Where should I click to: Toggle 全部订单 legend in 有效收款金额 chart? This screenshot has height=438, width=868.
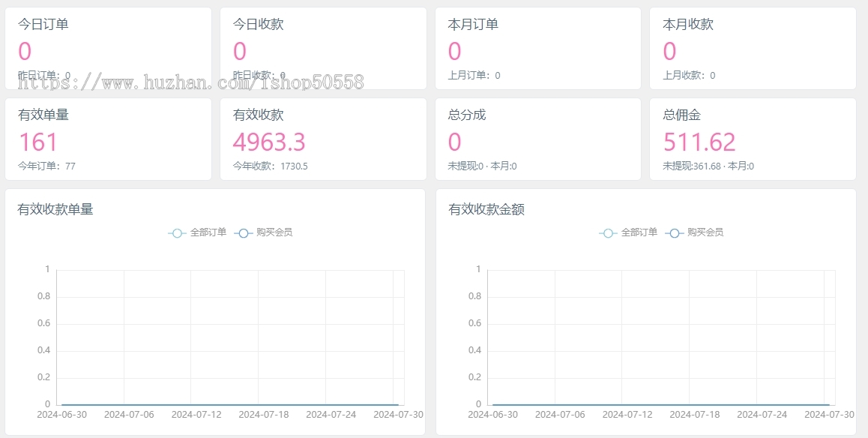pos(628,232)
